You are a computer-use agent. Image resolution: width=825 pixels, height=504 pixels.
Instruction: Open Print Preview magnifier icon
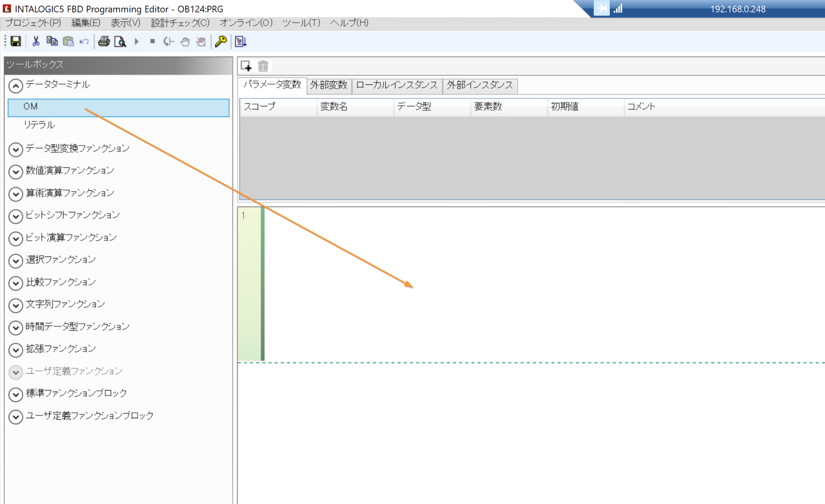(120, 41)
